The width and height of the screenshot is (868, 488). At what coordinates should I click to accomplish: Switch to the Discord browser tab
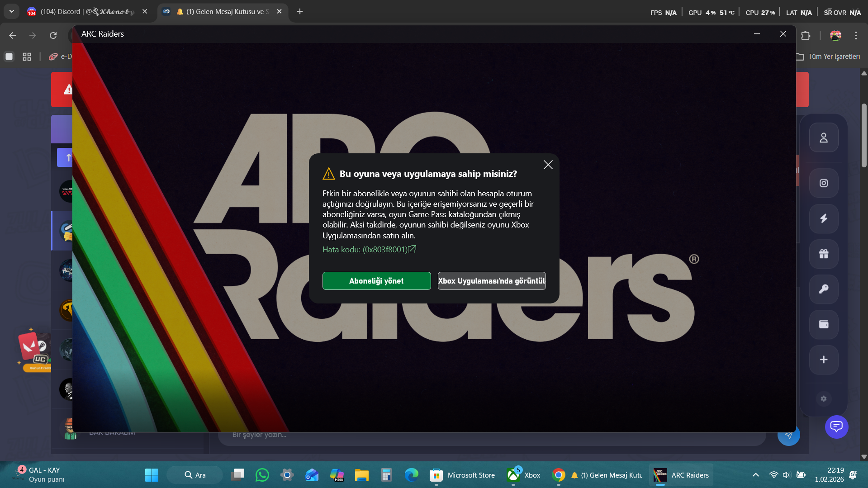pyautogui.click(x=87, y=12)
